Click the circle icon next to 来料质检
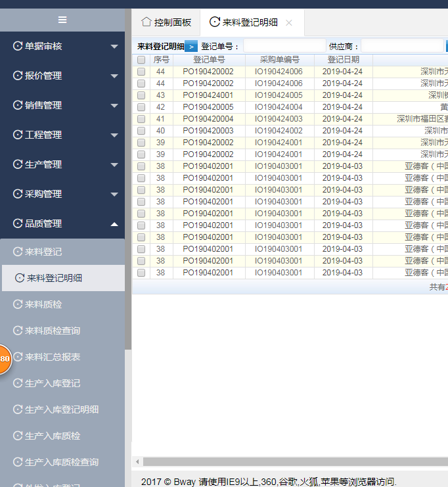The width and height of the screenshot is (448, 487). click(x=18, y=304)
